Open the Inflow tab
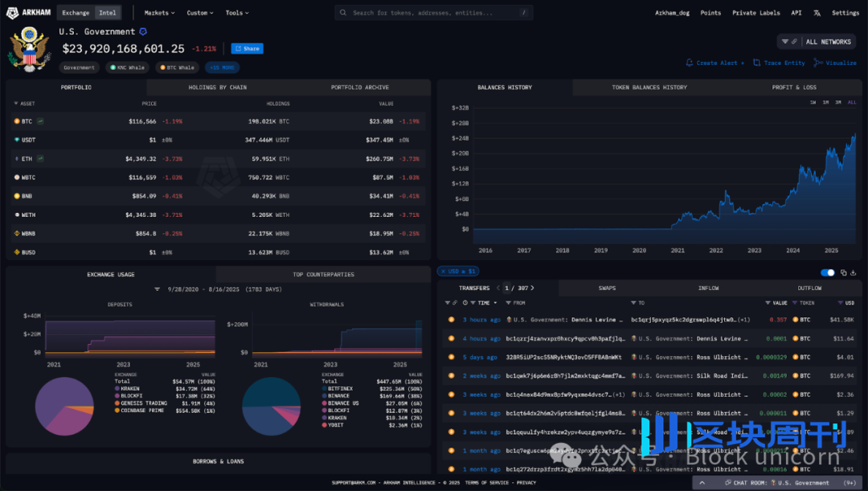Image resolution: width=868 pixels, height=491 pixels. (x=708, y=288)
